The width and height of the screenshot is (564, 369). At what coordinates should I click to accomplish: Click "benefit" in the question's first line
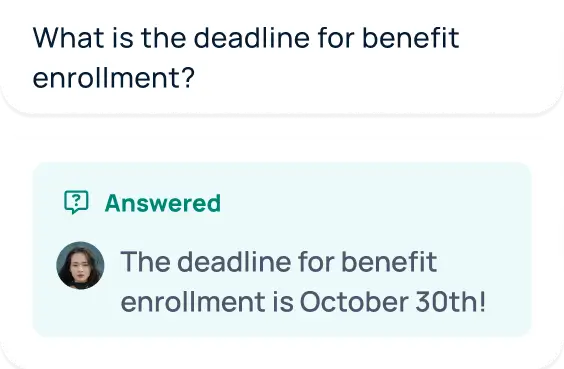coord(410,37)
